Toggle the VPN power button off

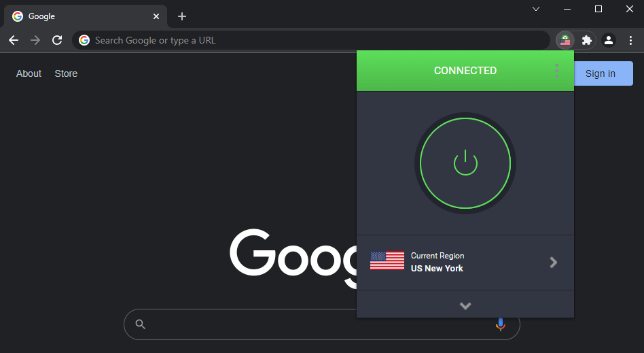[465, 163]
